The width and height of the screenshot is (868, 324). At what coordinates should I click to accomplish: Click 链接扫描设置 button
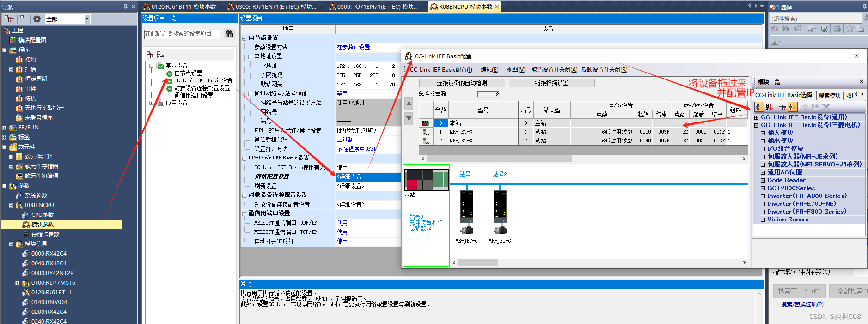tap(551, 83)
